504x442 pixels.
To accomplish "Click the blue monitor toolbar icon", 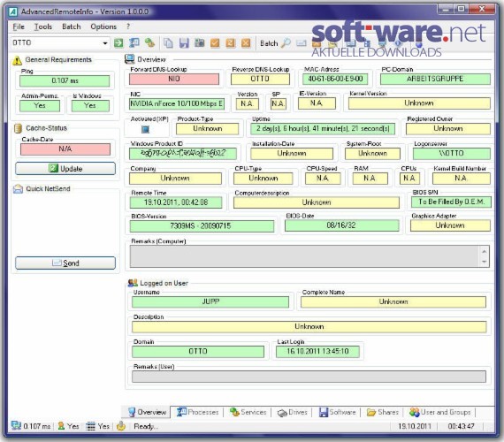I will coord(134,42).
